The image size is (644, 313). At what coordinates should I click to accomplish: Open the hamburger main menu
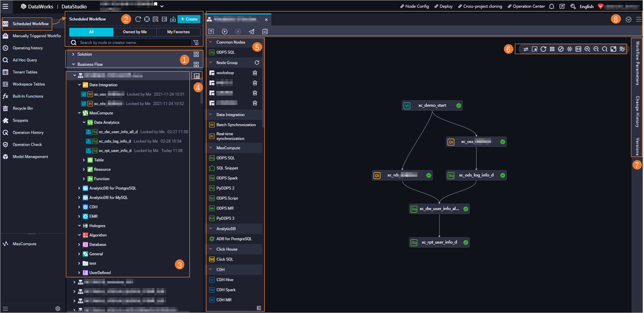pyautogui.click(x=5, y=6)
